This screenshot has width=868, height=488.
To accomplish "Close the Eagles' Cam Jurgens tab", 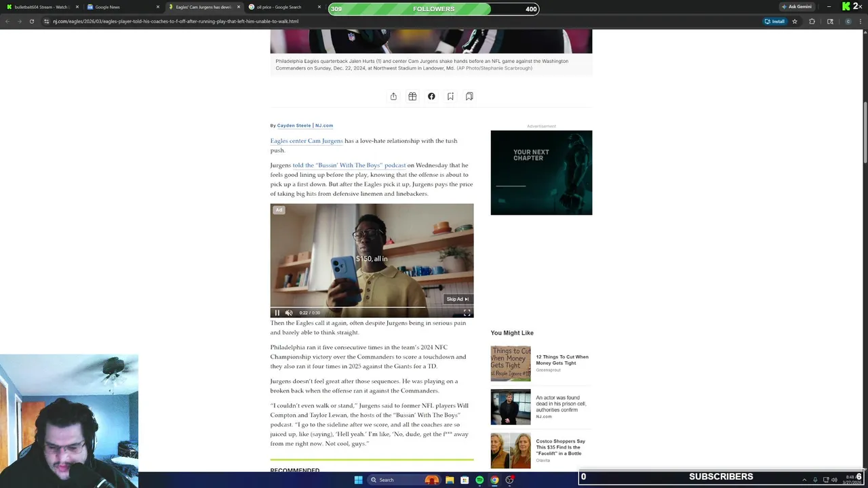I will click(x=239, y=7).
